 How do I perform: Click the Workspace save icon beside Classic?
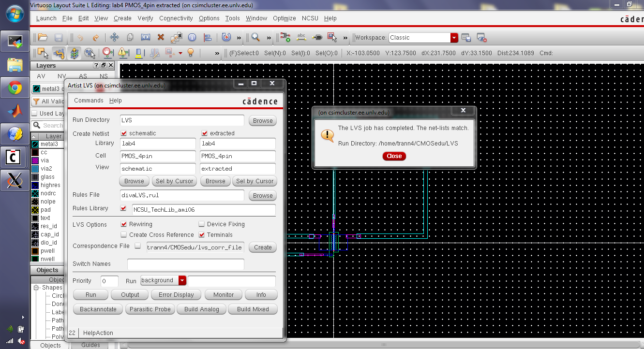point(466,37)
